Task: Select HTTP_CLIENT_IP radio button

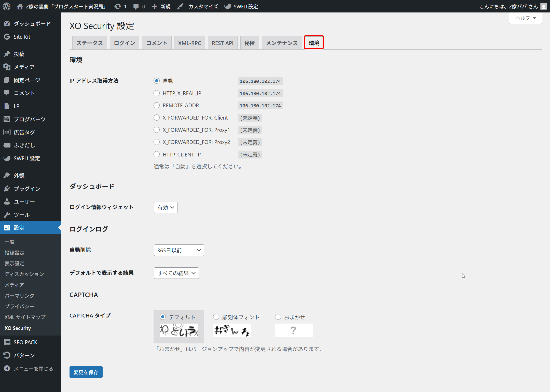Action: [x=157, y=154]
